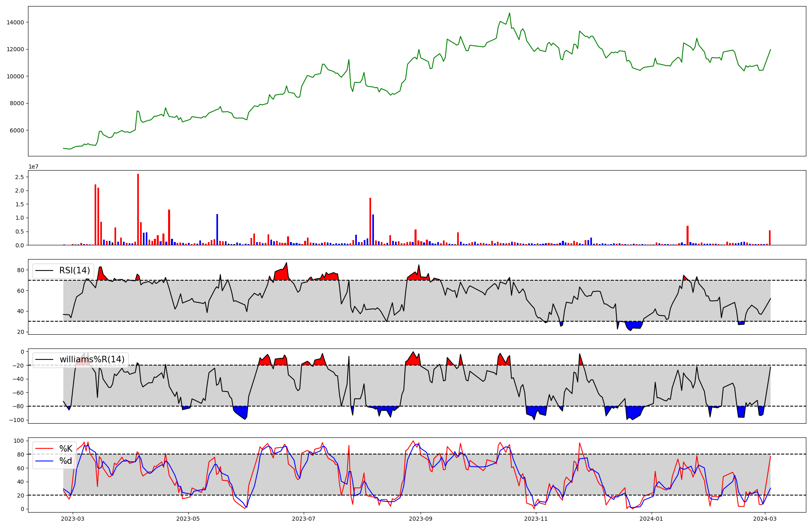Image resolution: width=812 pixels, height=528 pixels.
Task: Click the rightmost red volume bar
Action: [770, 238]
